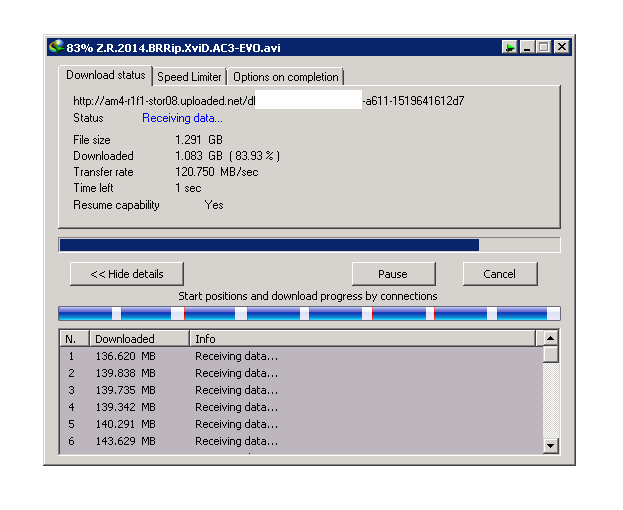Select connection row 1 with 136.620 MB
Screen dimensions: 623x510
[x=301, y=356]
